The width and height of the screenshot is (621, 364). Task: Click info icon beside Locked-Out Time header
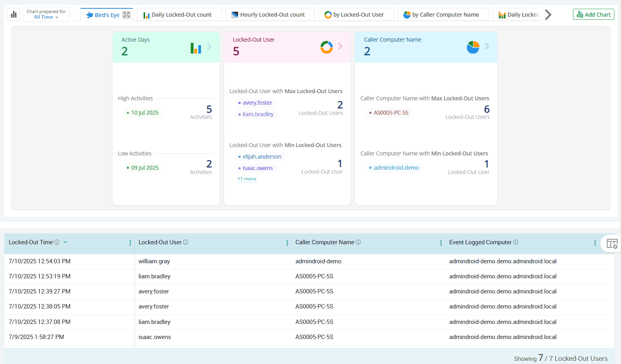tap(57, 242)
